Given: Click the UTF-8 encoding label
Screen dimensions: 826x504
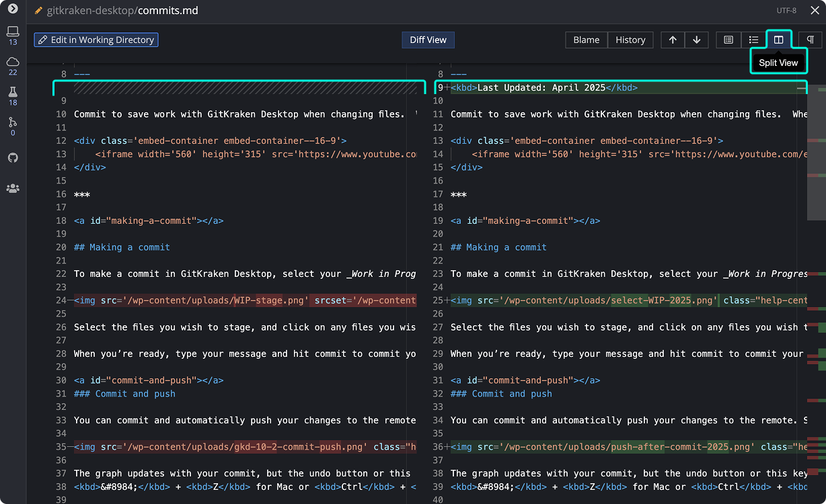Looking at the screenshot, I should pyautogui.click(x=786, y=11).
